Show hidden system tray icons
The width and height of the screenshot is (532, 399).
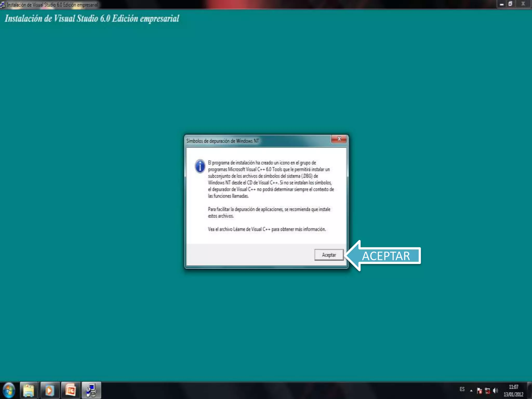coord(471,390)
